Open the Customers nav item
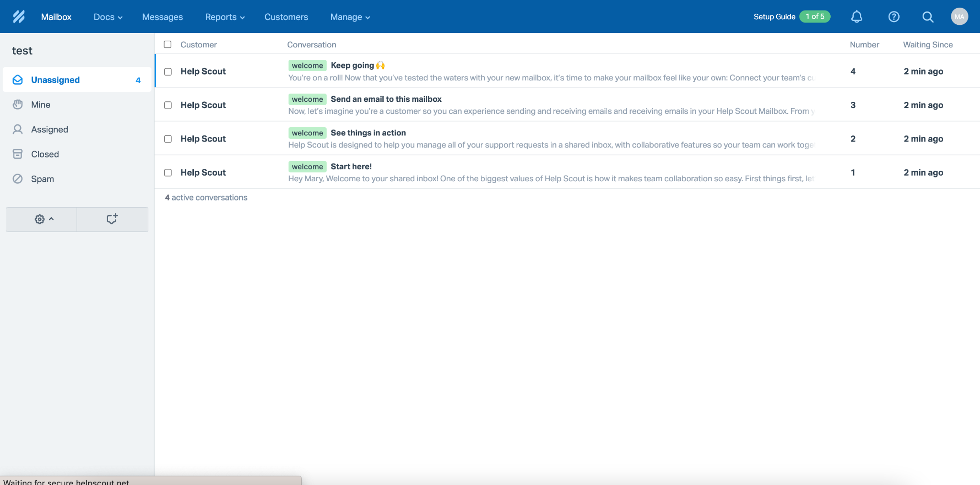Image resolution: width=980 pixels, height=485 pixels. 286,17
